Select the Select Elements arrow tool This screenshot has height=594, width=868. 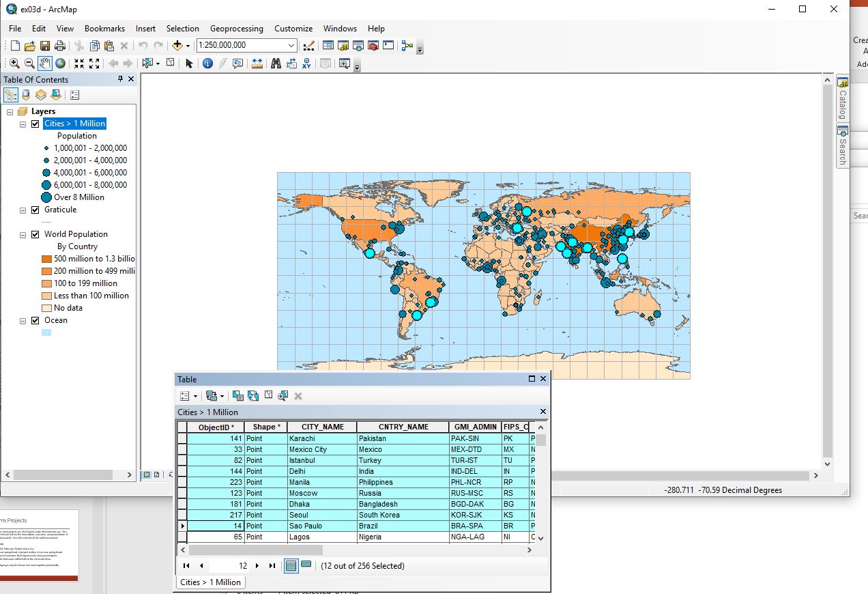click(189, 63)
